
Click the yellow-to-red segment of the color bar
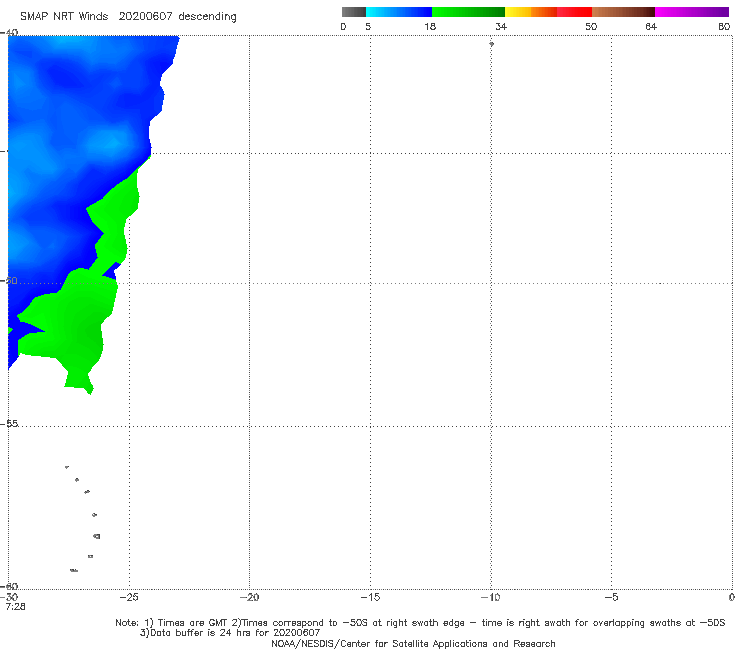click(548, 12)
